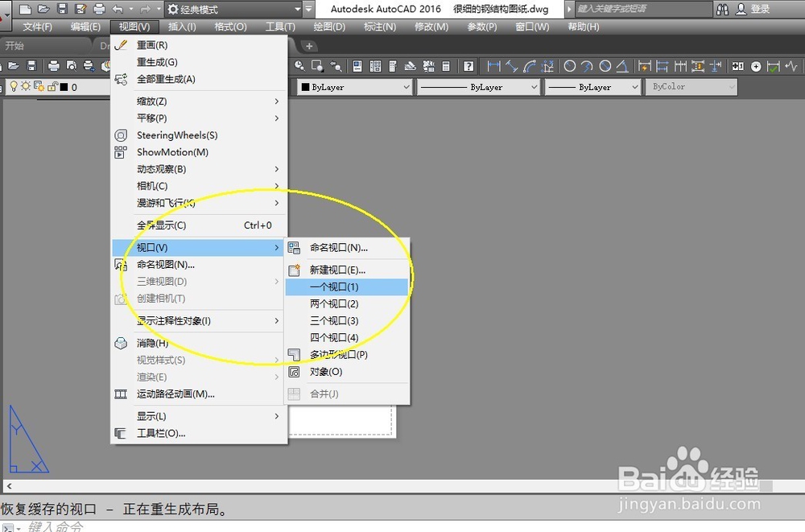Click the plus new drawing tab button
The width and height of the screenshot is (805, 532).
[x=309, y=46]
